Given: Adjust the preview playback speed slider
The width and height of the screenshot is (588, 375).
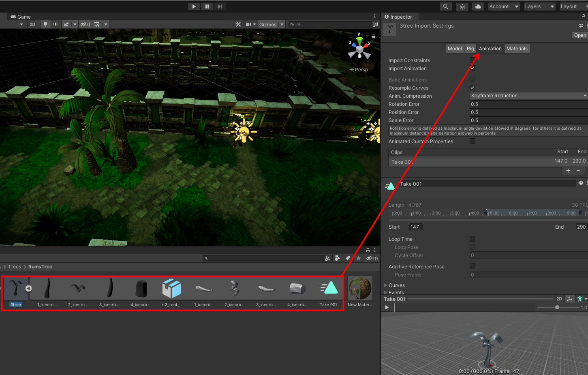Looking at the screenshot, I should point(557,308).
